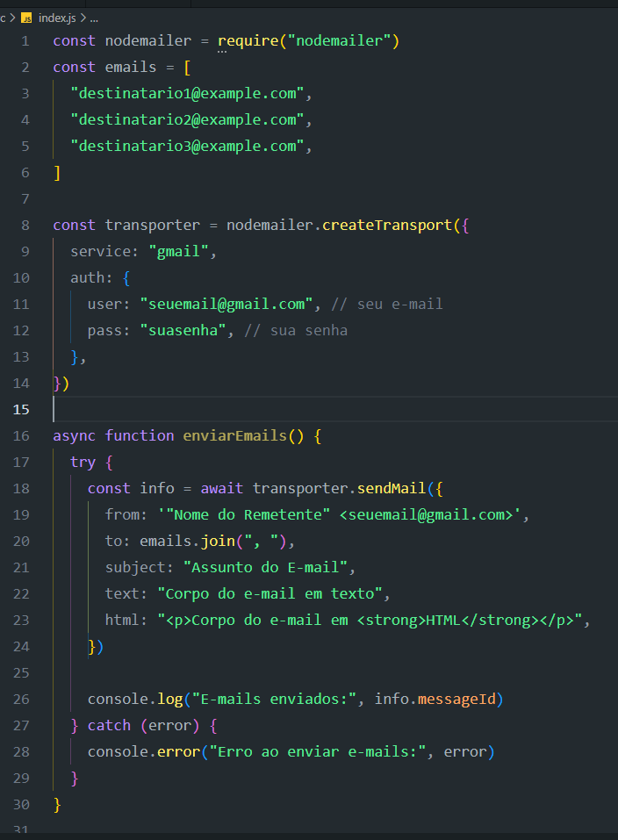This screenshot has width=618, height=840.
Task: Click the empty line 15 with cursor
Action: pos(335,409)
